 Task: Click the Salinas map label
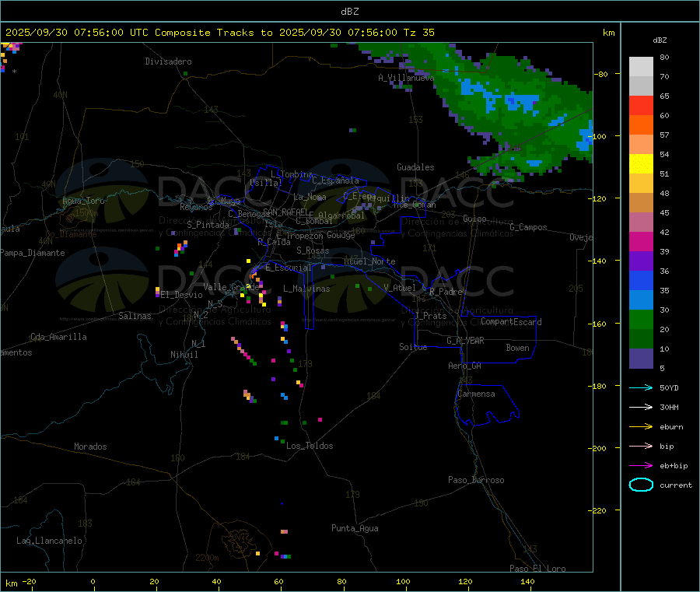click(x=135, y=316)
